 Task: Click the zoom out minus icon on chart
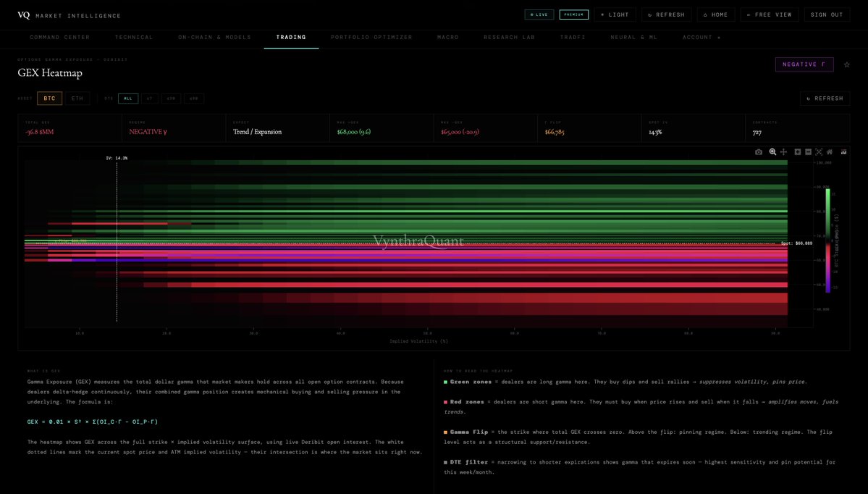(x=808, y=151)
